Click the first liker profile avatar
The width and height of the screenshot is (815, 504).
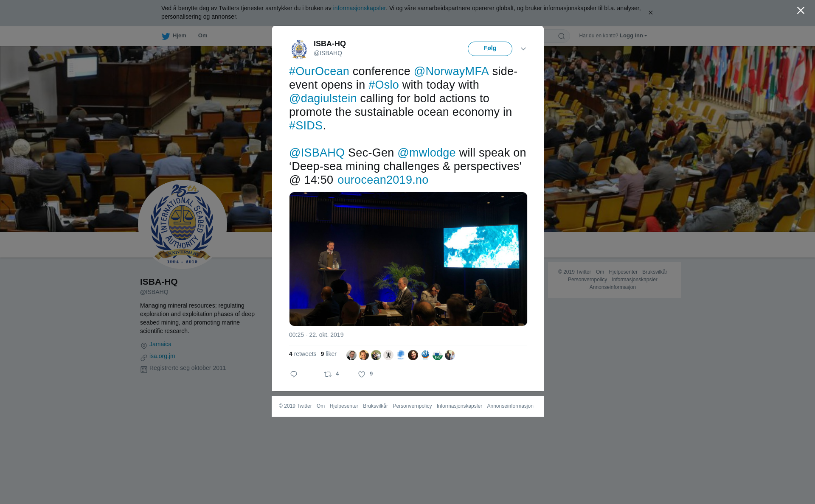(351, 355)
